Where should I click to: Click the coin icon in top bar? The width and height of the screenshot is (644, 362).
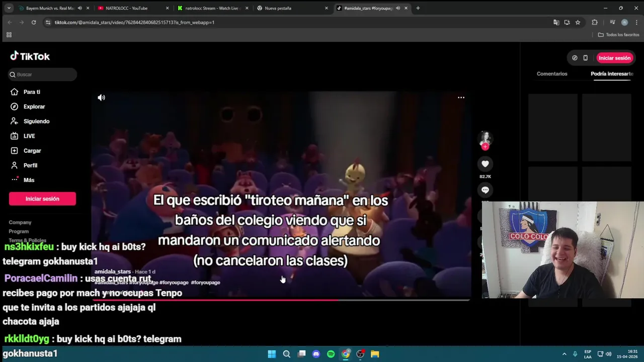(575, 58)
